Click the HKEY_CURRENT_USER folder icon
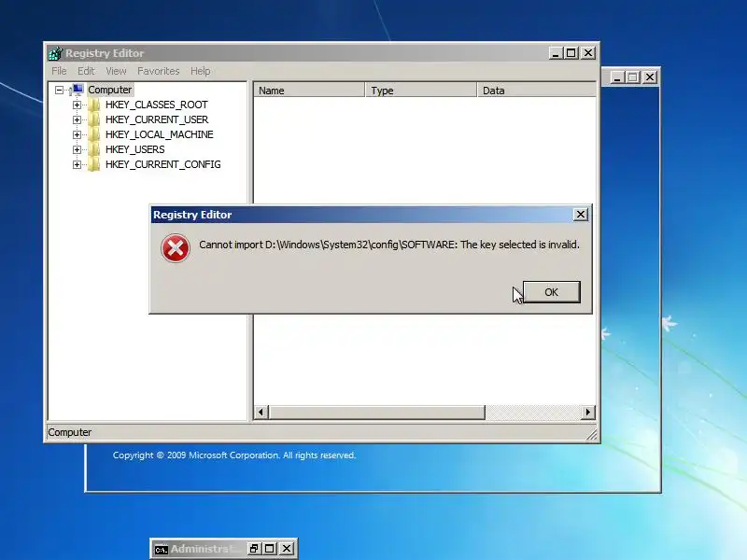Image resolution: width=747 pixels, height=560 pixels. (x=94, y=119)
